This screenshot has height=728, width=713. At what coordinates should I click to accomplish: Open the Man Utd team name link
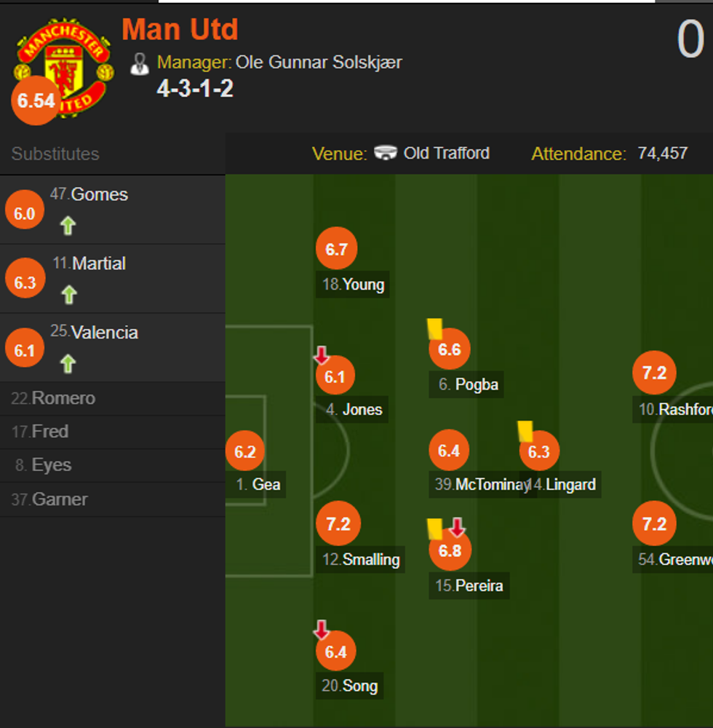pyautogui.click(x=180, y=29)
